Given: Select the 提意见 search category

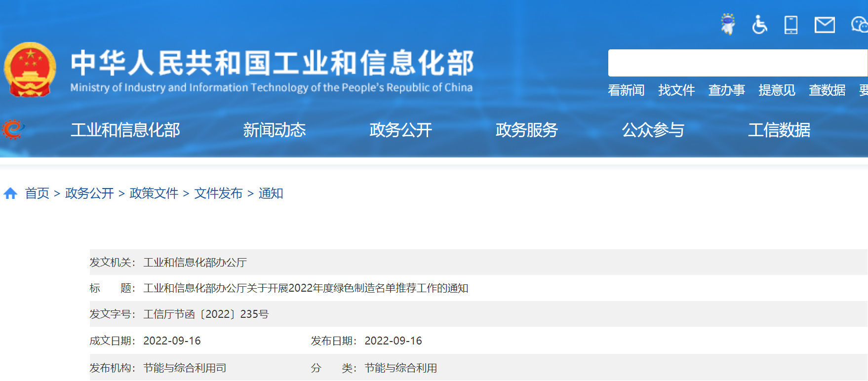Looking at the screenshot, I should coord(777,90).
